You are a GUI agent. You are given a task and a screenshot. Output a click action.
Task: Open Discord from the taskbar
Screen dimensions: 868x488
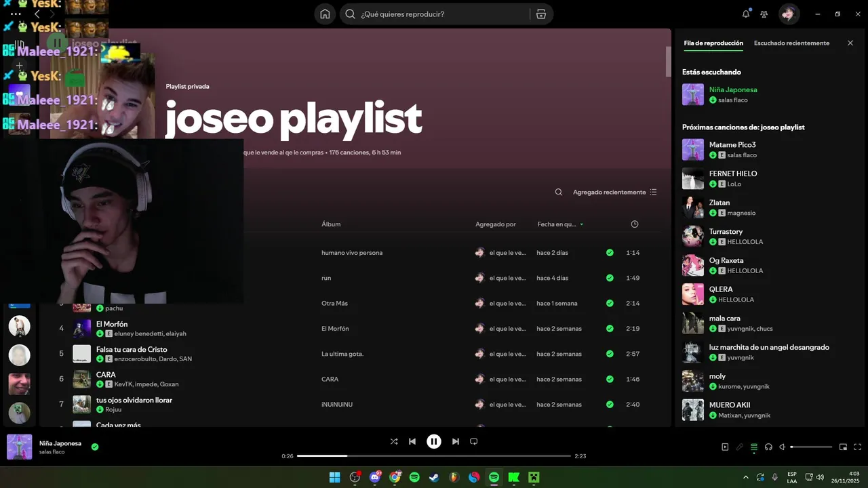coord(375,477)
